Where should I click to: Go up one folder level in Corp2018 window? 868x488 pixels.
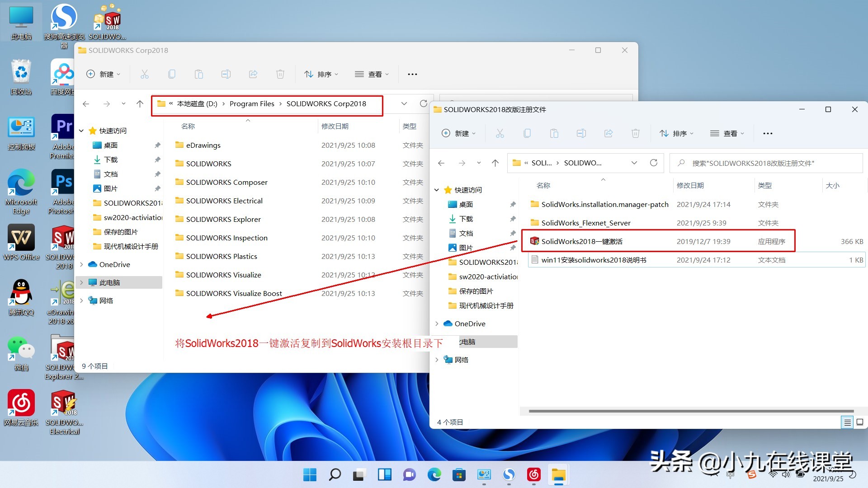tap(140, 103)
